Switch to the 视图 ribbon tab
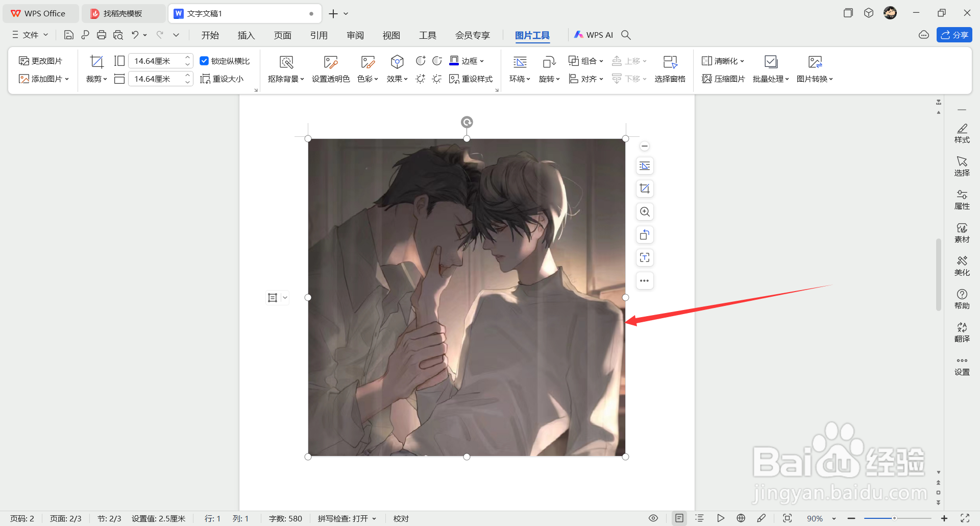Screen dimensions: 980x526 [391, 35]
